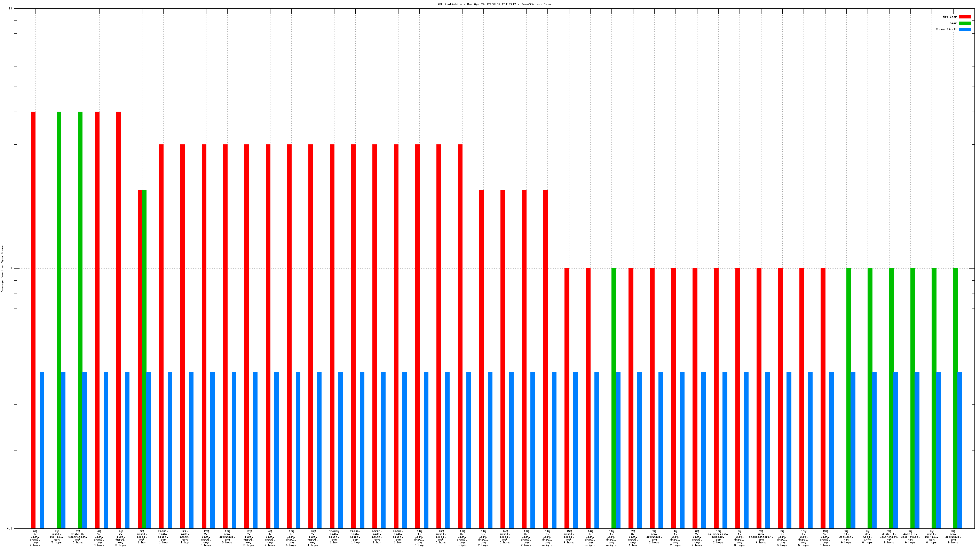Click the RBL Statistics chart title

coord(494,4)
